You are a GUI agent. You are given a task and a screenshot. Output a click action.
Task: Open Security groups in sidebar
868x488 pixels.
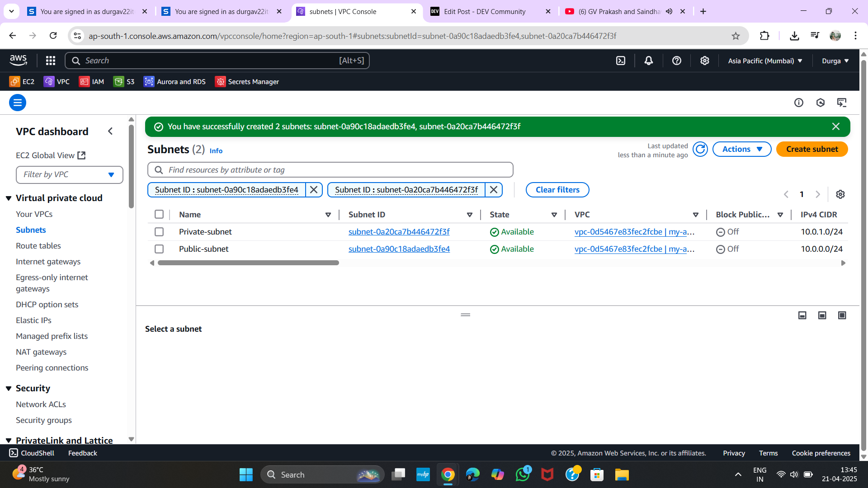(x=44, y=420)
